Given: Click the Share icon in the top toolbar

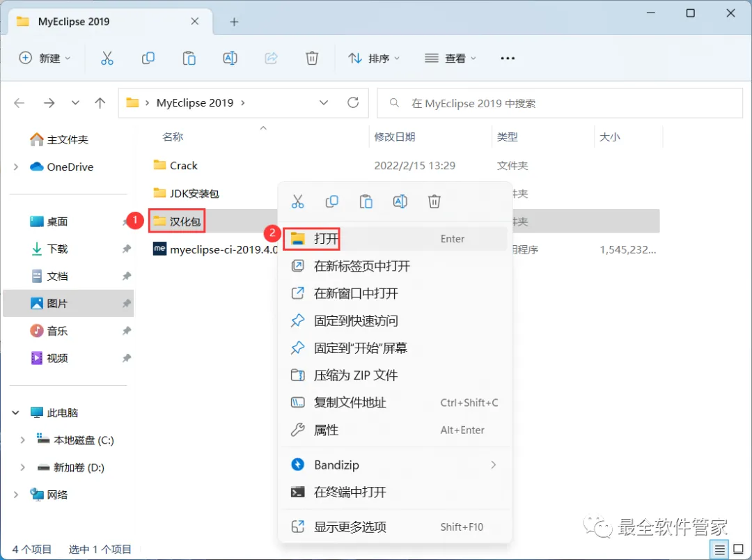Looking at the screenshot, I should pos(271,58).
